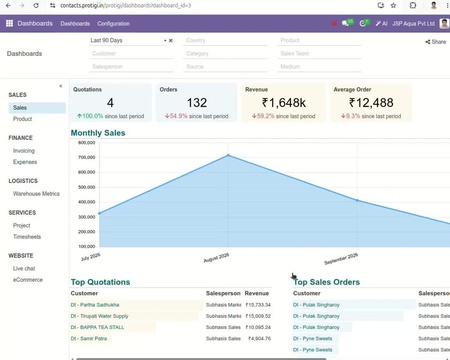
Task: Click the horizontal scrollbar at bottom
Action: (x=201, y=359)
